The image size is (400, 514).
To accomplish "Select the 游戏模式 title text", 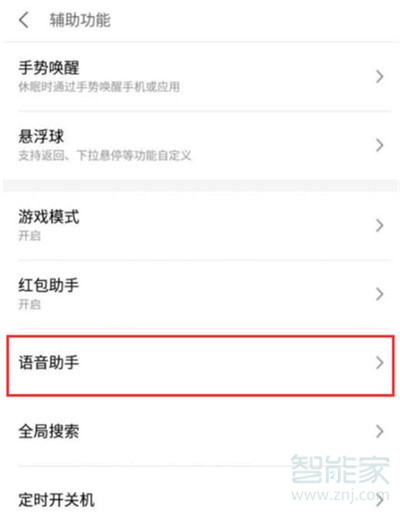I will pos(49,217).
